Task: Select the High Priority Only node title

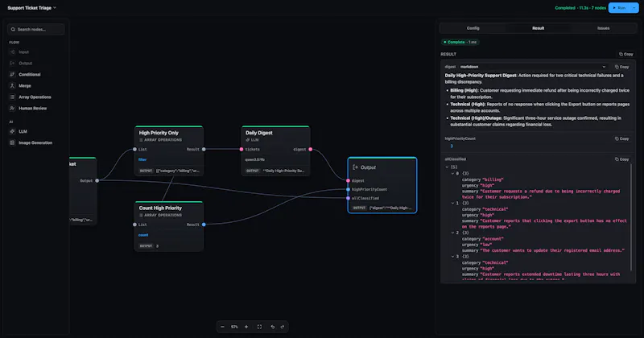Action: coord(159,133)
